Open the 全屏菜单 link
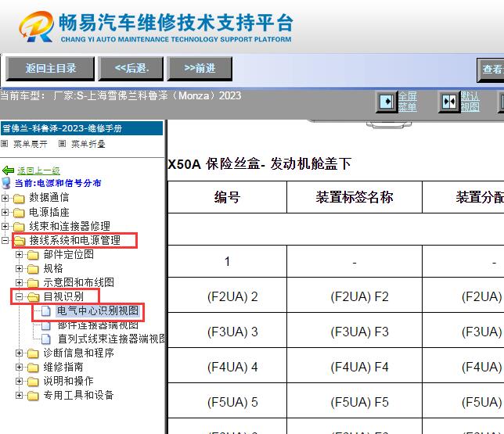This screenshot has width=504, height=434. (408, 102)
